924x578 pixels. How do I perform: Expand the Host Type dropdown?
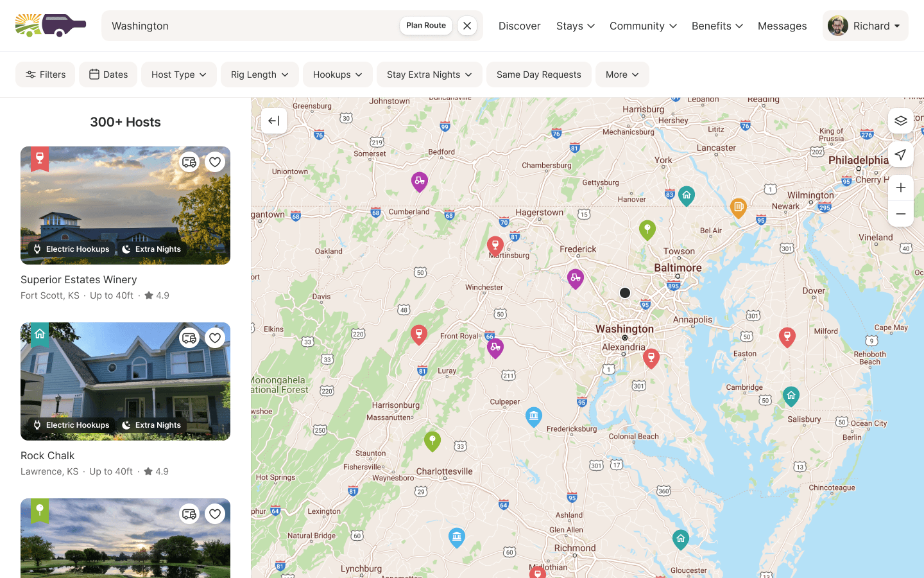[178, 74]
